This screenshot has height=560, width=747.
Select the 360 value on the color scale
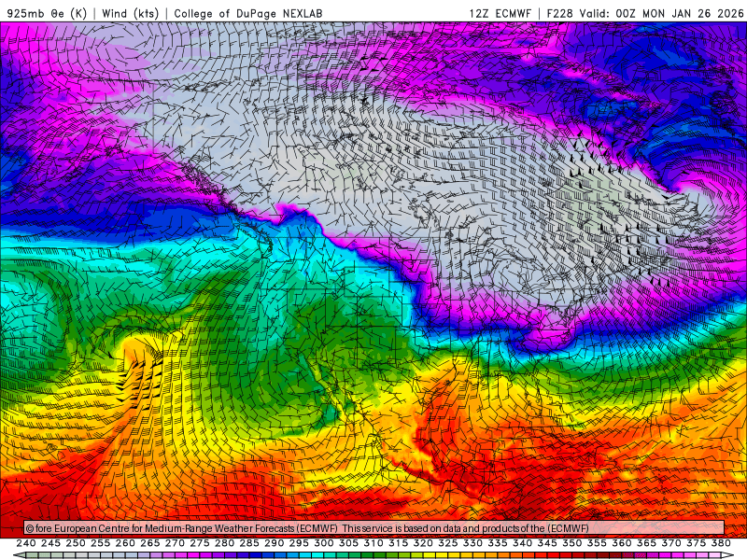coord(621,543)
